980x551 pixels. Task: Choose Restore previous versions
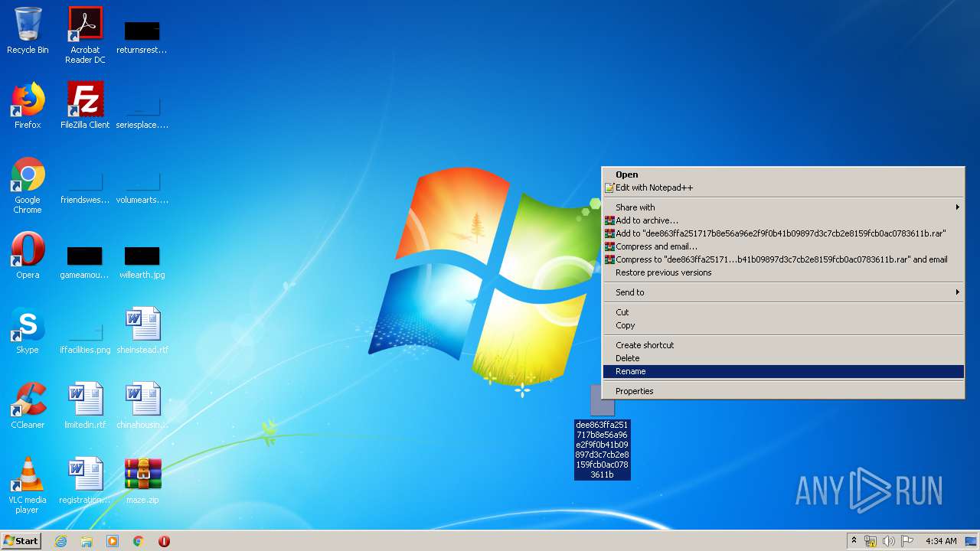[x=783, y=272]
